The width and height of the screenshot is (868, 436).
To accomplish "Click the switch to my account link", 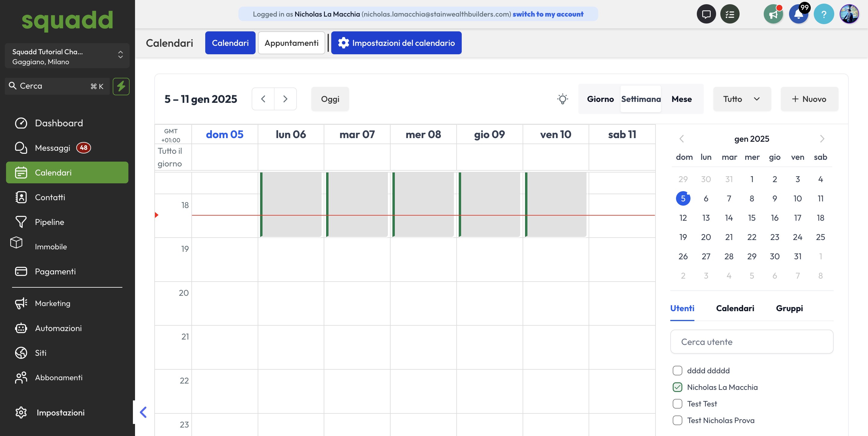I will tap(548, 14).
